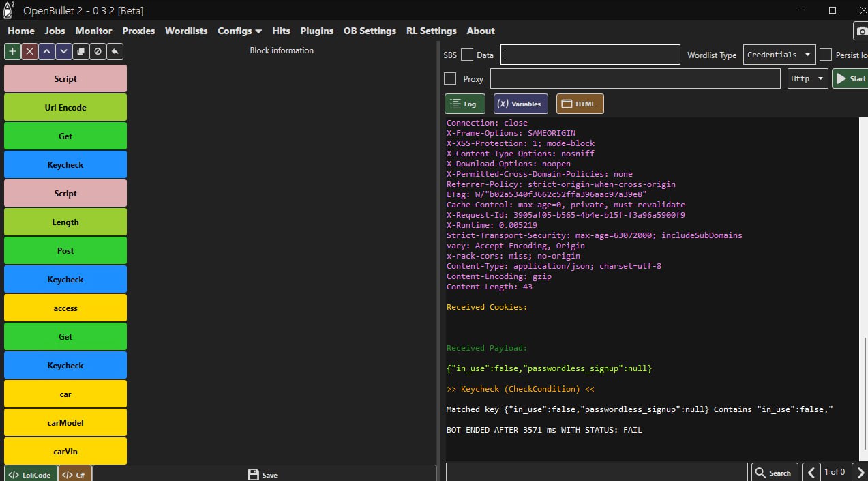Screen dimensions: 868x481
Task: Click the disable block icon
Action: point(98,51)
